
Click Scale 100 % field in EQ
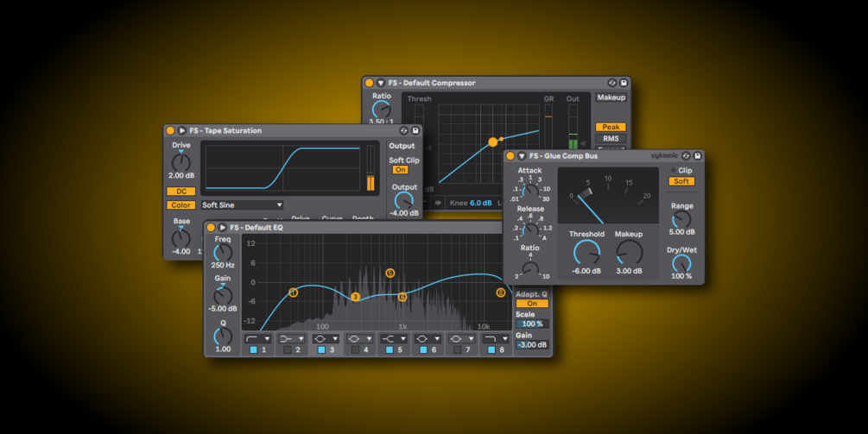[532, 324]
